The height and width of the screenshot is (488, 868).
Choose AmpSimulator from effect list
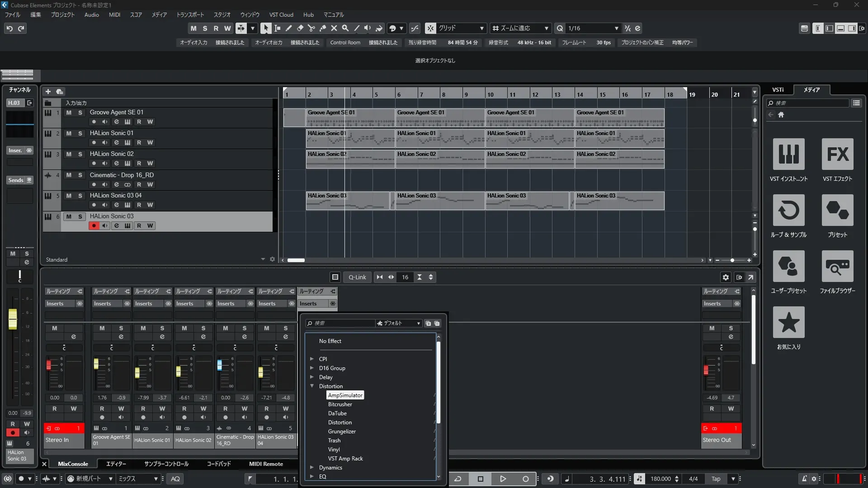tap(345, 395)
